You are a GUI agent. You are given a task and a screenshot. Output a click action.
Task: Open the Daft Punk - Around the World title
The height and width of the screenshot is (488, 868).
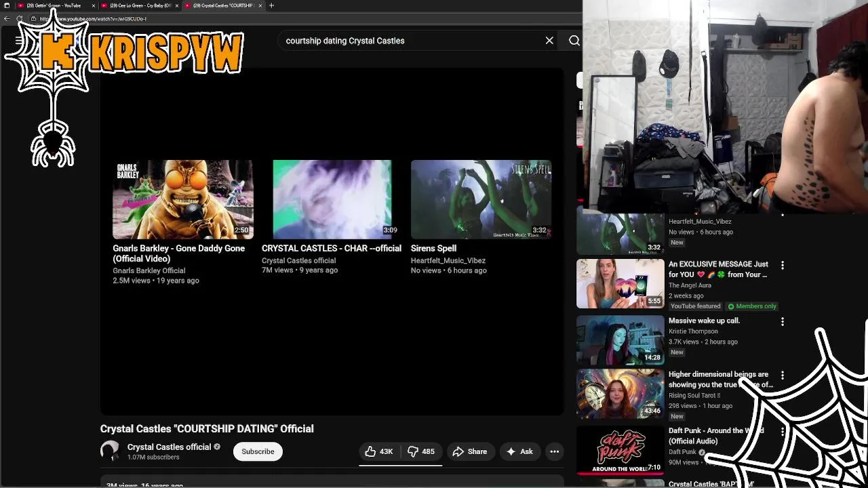click(716, 436)
